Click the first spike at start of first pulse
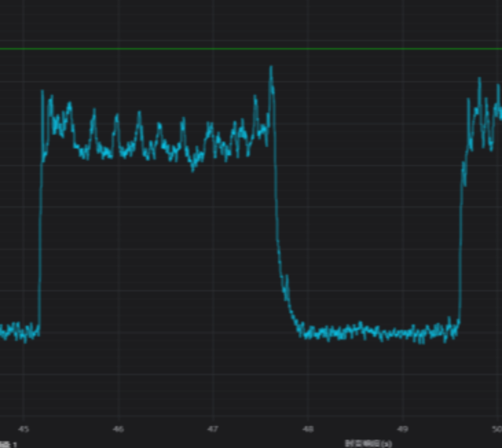502x448 pixels. 43,92
